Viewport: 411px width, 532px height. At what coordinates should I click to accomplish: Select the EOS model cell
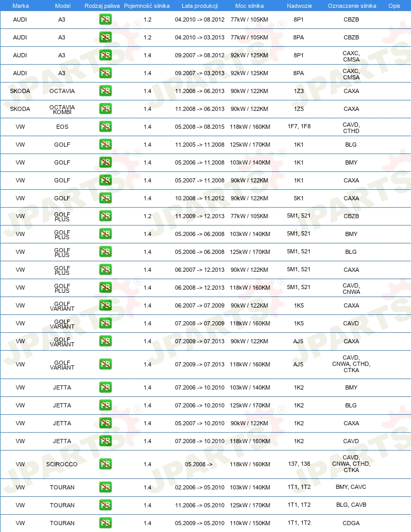[62, 127]
